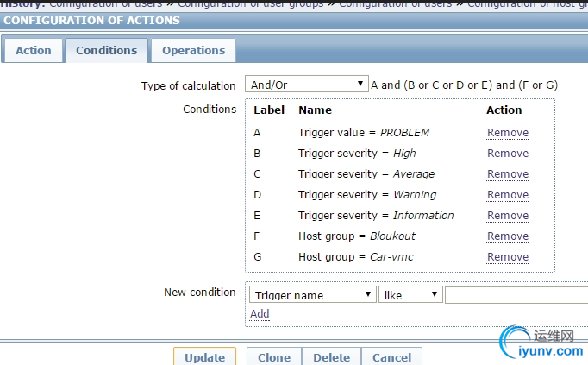This screenshot has width=588, height=365.
Task: Click the new condition value text field
Action: (516, 295)
